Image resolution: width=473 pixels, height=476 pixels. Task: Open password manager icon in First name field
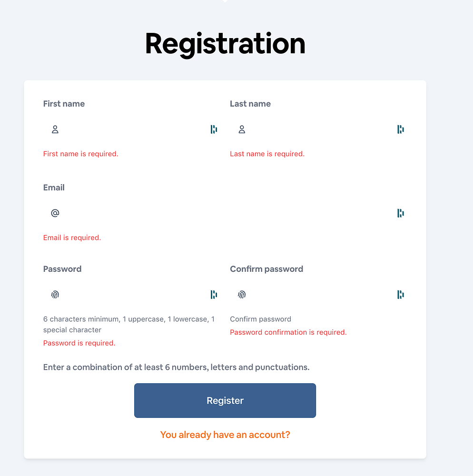click(214, 129)
